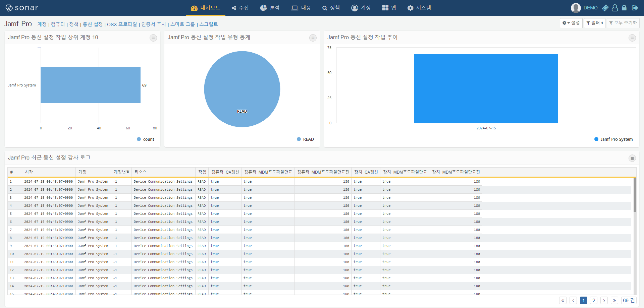Click the sonar logo
This screenshot has height=308, width=644.
pyautogui.click(x=22, y=8)
